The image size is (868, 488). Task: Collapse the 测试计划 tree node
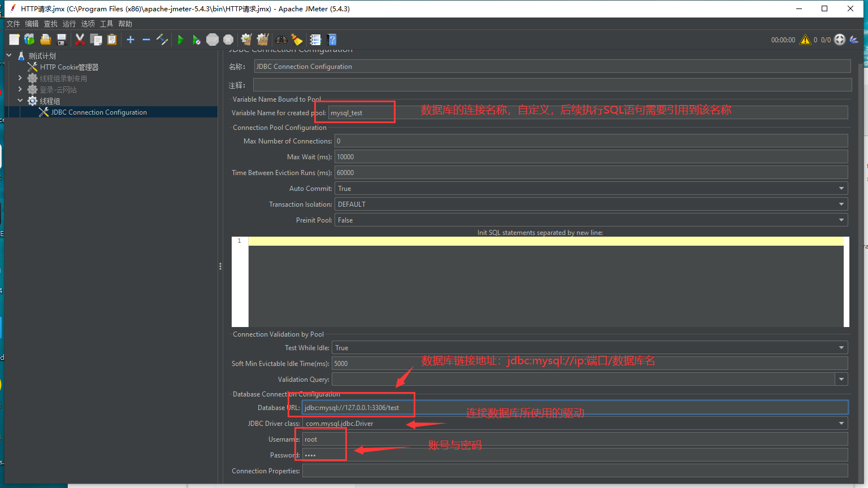9,55
